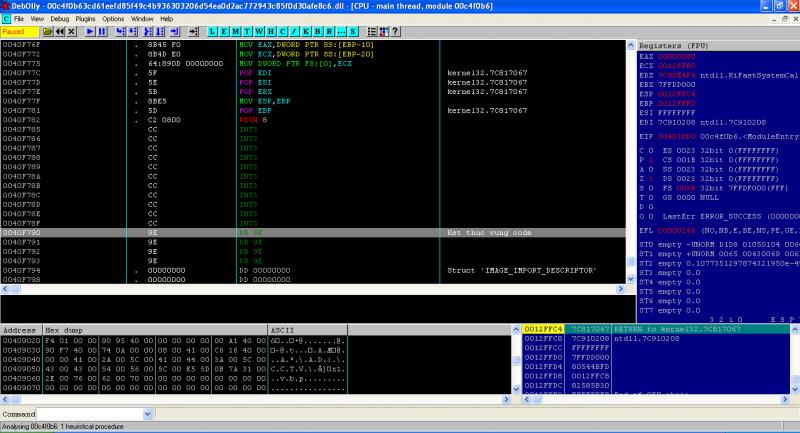This screenshot has height=433, width=800.
Task: Click stack pane horizontal scroll right arrow
Action: click(785, 399)
